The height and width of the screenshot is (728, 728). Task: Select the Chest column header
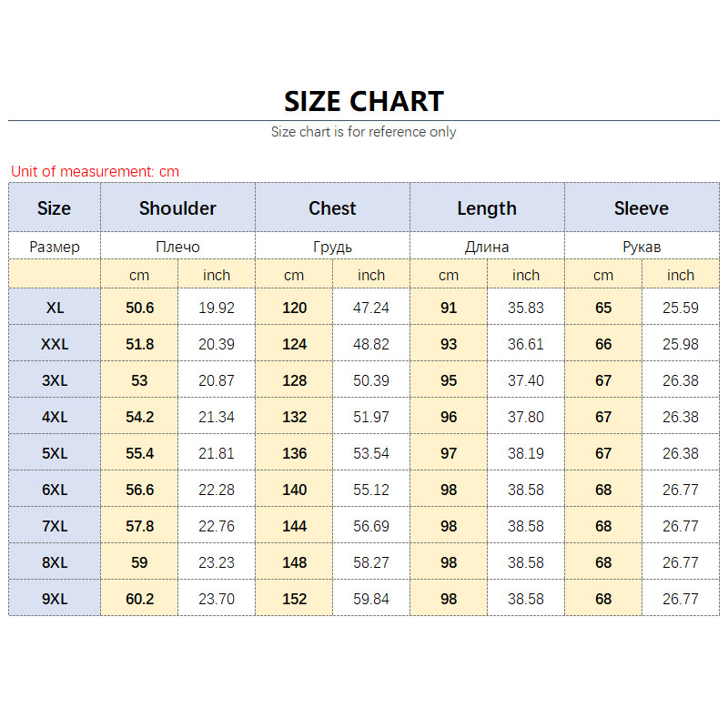click(x=332, y=208)
